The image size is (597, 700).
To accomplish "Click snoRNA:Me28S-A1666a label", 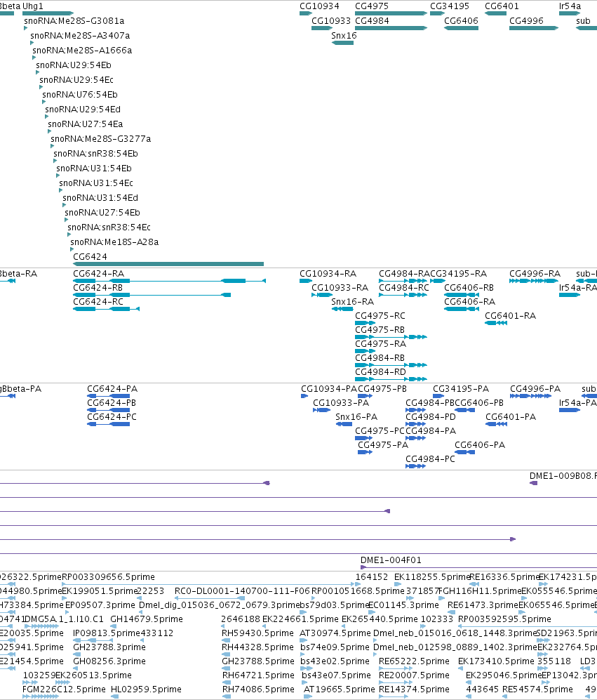I will pyautogui.click(x=82, y=51).
